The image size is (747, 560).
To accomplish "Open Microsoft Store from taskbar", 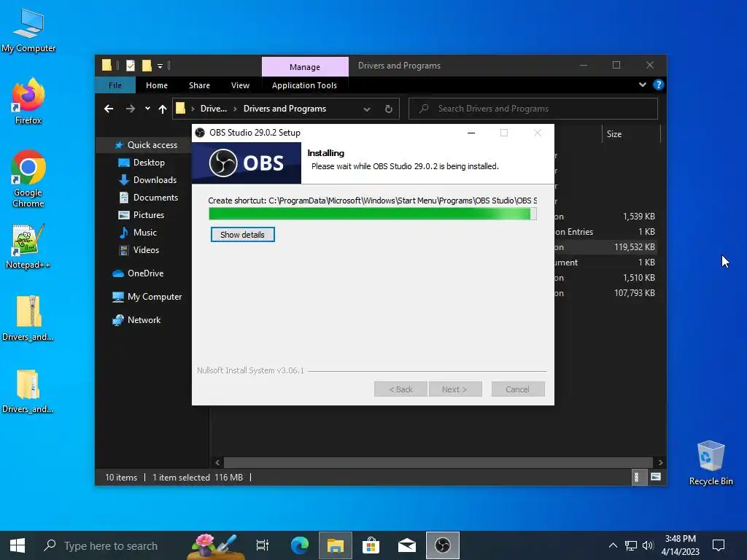I will 371,545.
